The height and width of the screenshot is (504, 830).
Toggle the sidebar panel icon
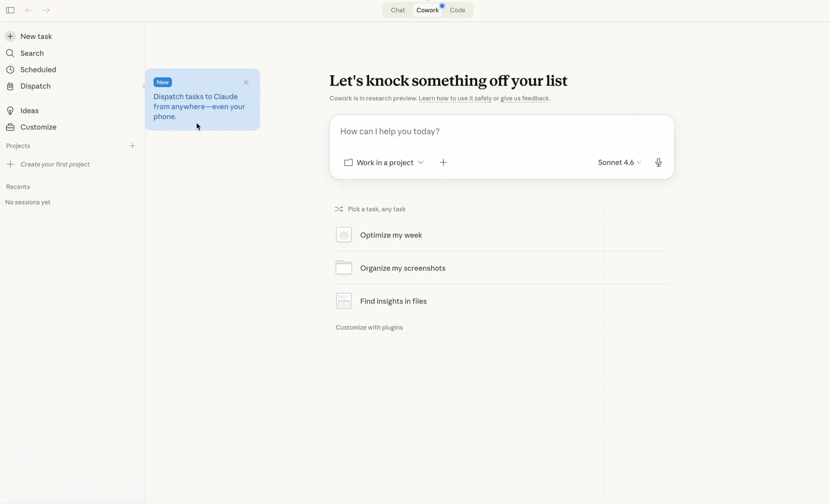[x=10, y=10]
